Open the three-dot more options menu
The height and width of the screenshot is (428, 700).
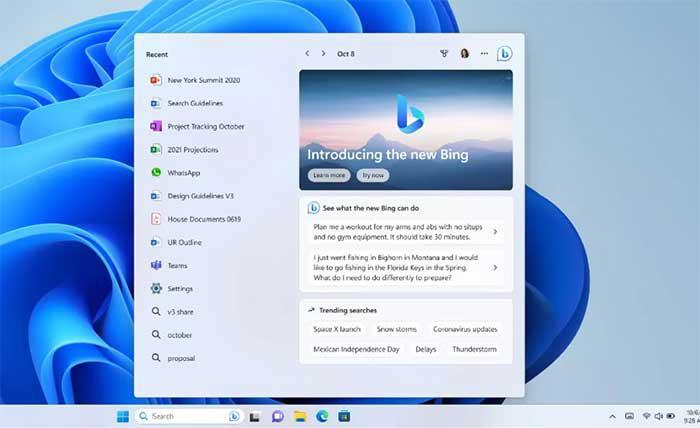pyautogui.click(x=484, y=54)
